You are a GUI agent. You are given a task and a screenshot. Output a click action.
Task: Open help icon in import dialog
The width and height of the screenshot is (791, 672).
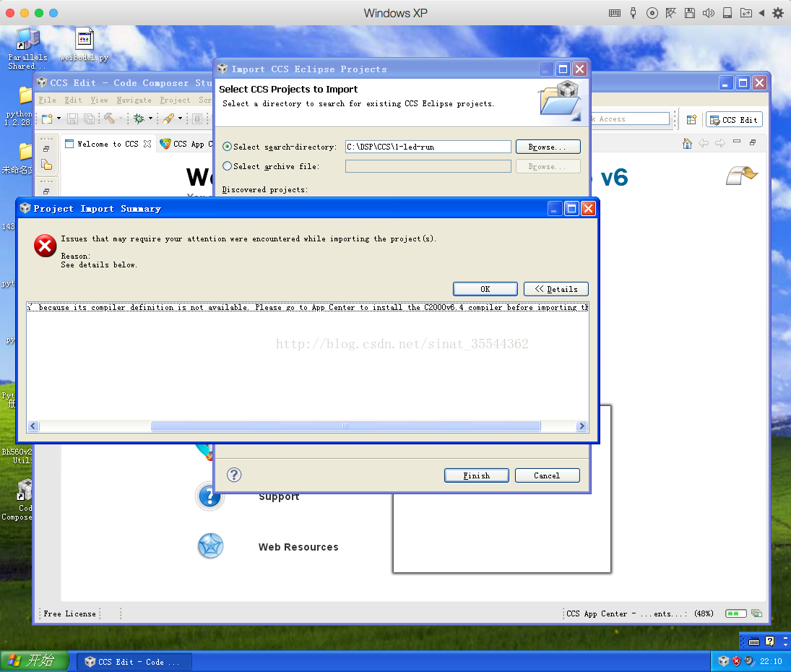tap(234, 475)
